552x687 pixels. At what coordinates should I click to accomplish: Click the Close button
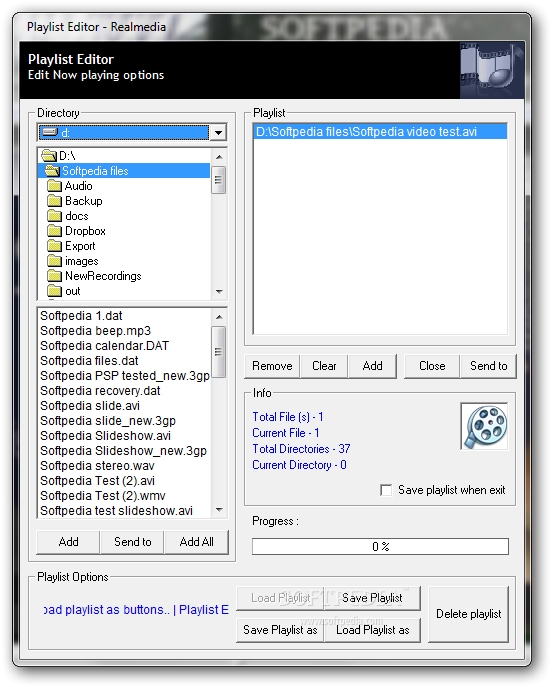(432, 366)
